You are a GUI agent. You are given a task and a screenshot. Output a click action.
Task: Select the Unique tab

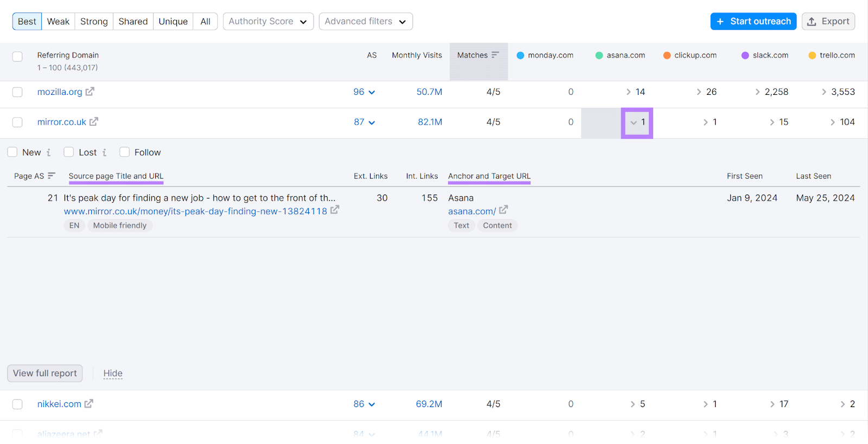point(173,22)
